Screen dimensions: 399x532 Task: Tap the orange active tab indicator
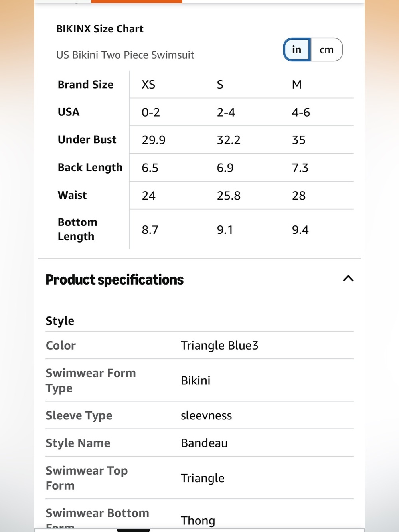[136, 2]
